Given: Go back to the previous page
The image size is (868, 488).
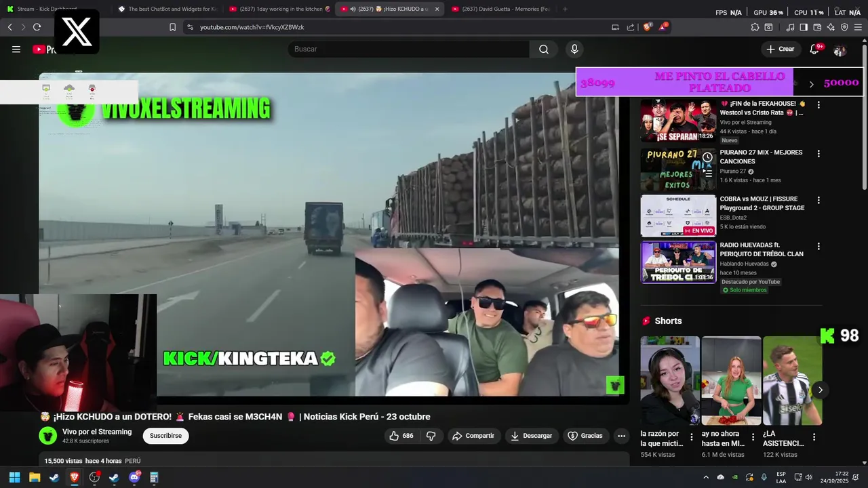Looking at the screenshot, I should click(9, 27).
